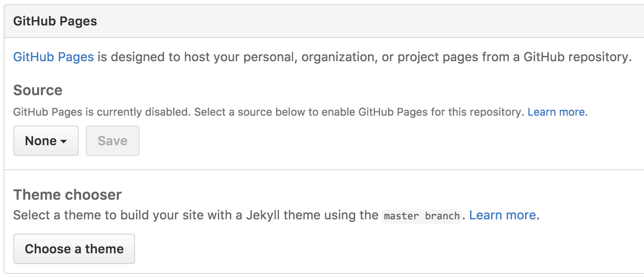Click the Source section heading
This screenshot has width=644, height=277.
(38, 90)
